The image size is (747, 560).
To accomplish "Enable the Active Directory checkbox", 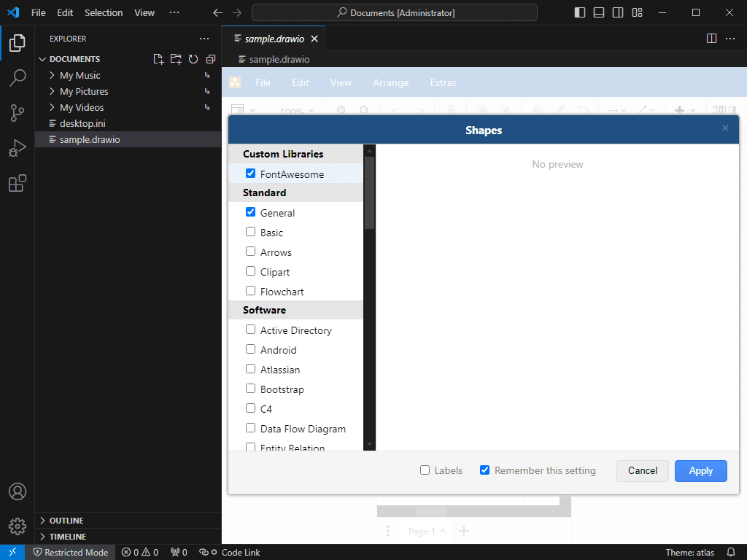I will (251, 330).
